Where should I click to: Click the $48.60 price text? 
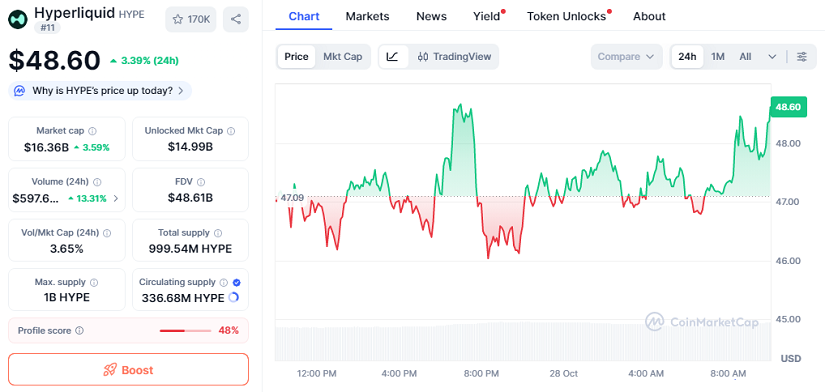pos(54,61)
